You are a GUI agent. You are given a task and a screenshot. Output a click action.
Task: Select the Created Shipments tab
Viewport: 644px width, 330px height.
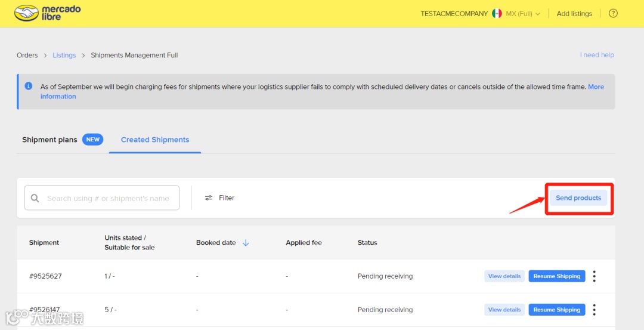tap(155, 140)
